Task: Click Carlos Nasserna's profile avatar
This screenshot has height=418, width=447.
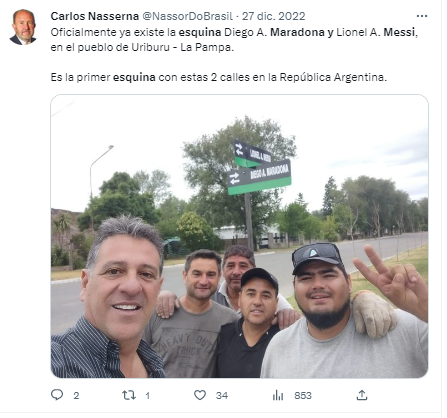Action: tap(23, 27)
